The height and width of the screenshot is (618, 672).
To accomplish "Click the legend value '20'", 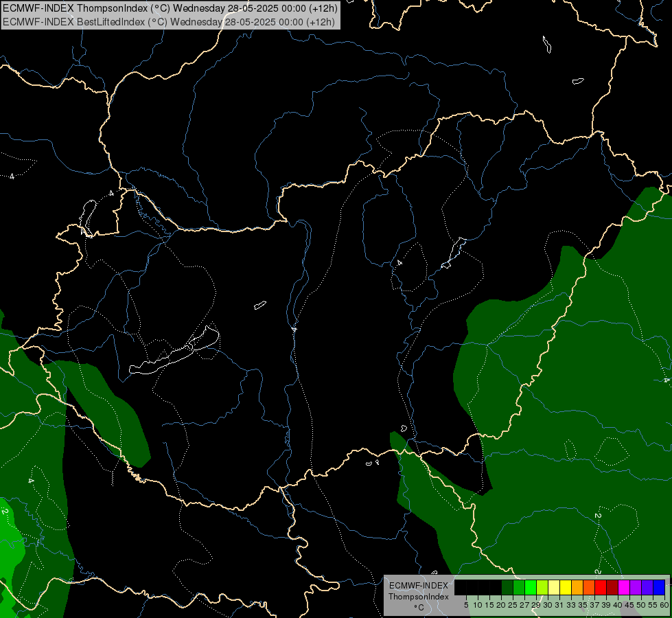I will (502, 605).
